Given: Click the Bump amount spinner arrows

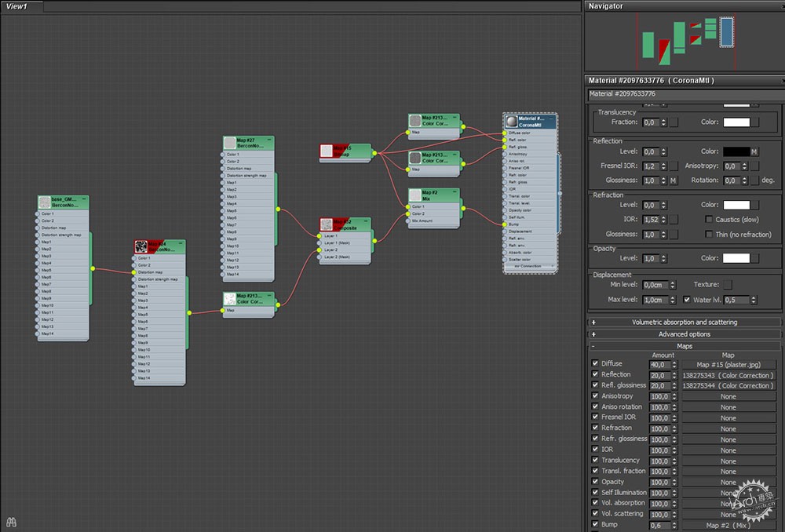Looking at the screenshot, I should click(x=674, y=525).
